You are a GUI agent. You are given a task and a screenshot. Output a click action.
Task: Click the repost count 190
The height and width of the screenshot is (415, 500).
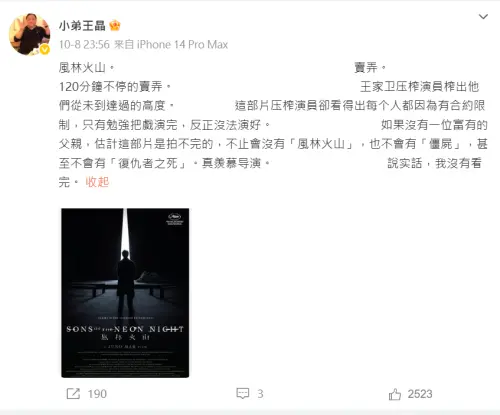tap(97, 394)
